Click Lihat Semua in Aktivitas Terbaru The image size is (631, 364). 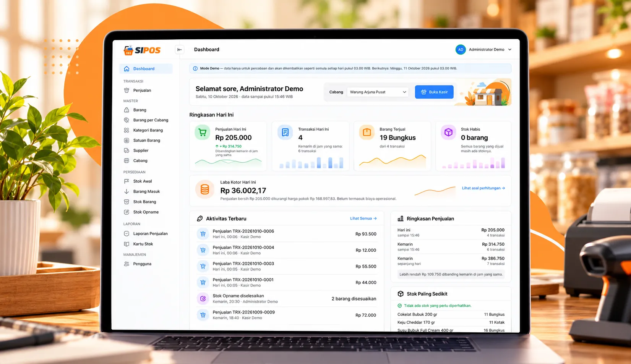pyautogui.click(x=363, y=218)
